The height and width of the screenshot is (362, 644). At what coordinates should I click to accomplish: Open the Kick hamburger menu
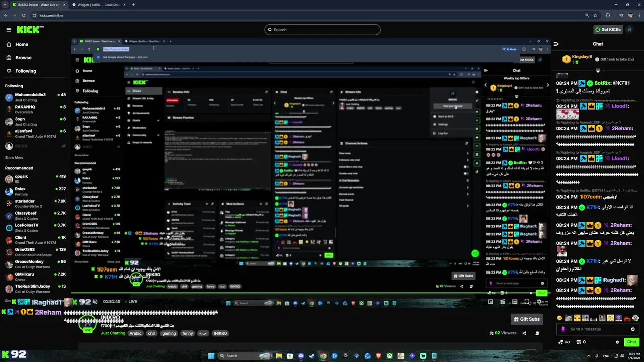[x=9, y=30]
